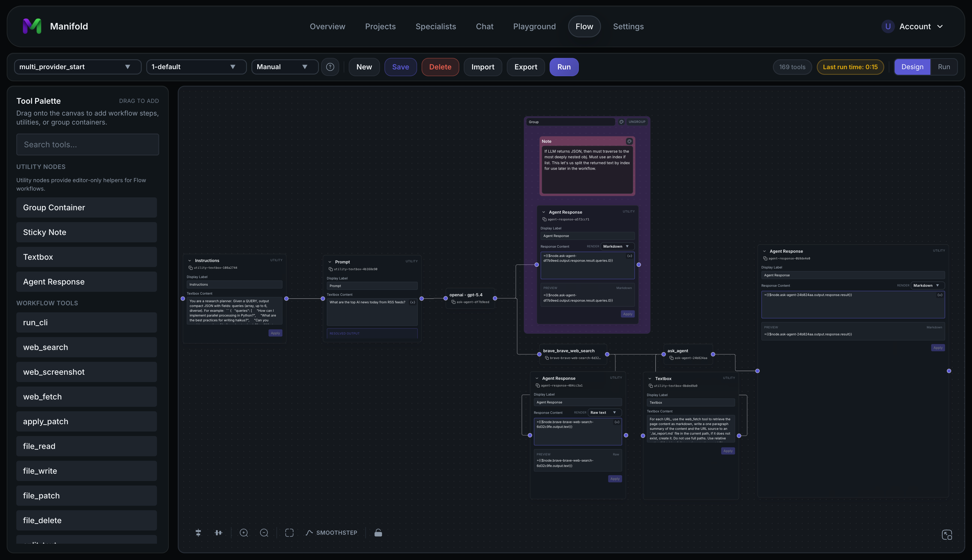The height and width of the screenshot is (560, 972).
Task: Click the Import button
Action: click(x=483, y=67)
